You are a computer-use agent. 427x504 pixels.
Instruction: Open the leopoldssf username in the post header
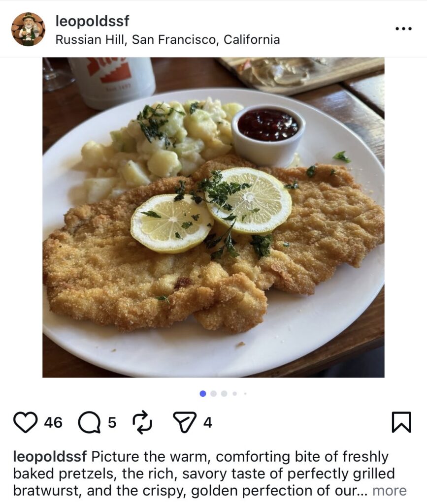tap(92, 21)
